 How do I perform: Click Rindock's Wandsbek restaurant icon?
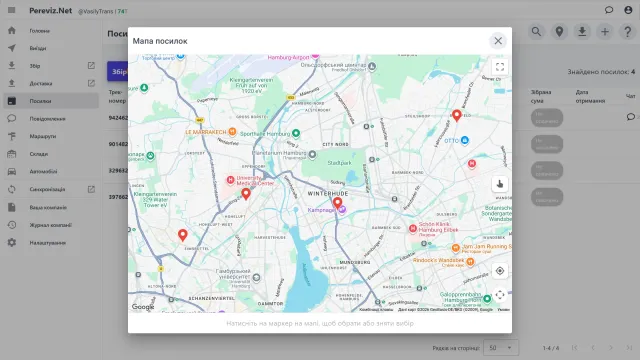tap(470, 262)
